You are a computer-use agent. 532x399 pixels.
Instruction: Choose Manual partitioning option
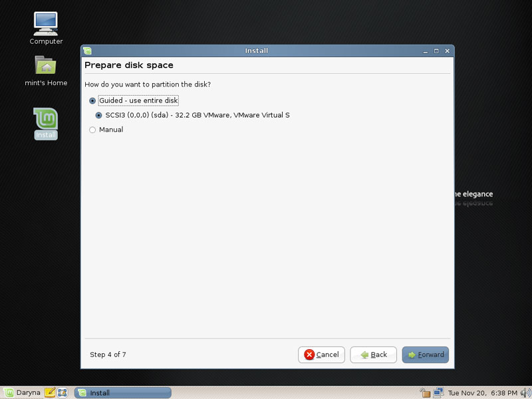(106, 130)
